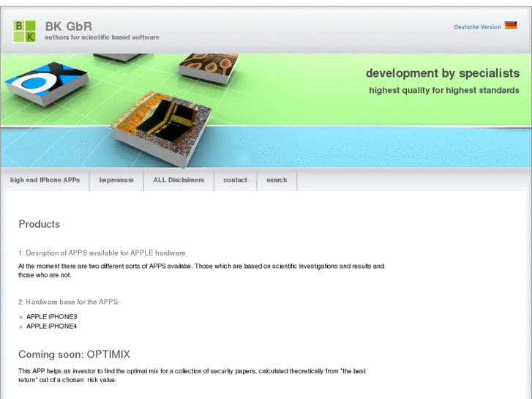Go to ALL Disclaimers page
532x399 pixels.
click(179, 180)
